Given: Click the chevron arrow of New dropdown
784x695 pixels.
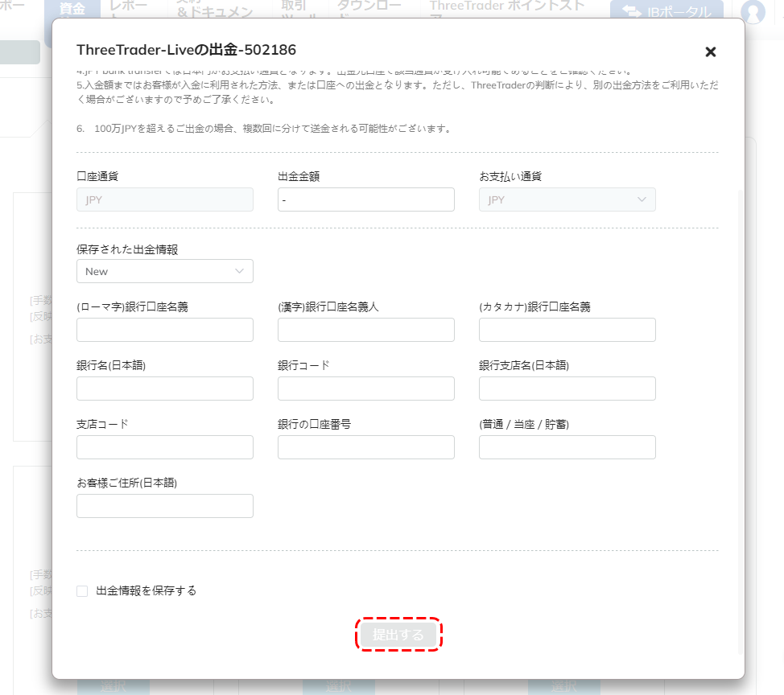Looking at the screenshot, I should coord(239,271).
